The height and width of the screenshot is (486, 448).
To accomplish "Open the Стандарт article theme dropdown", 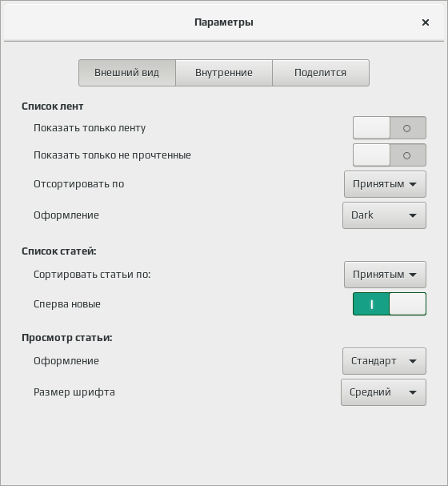I will click(x=384, y=361).
